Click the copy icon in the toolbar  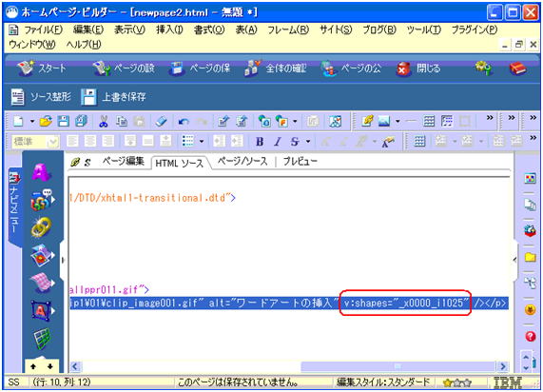[121, 121]
